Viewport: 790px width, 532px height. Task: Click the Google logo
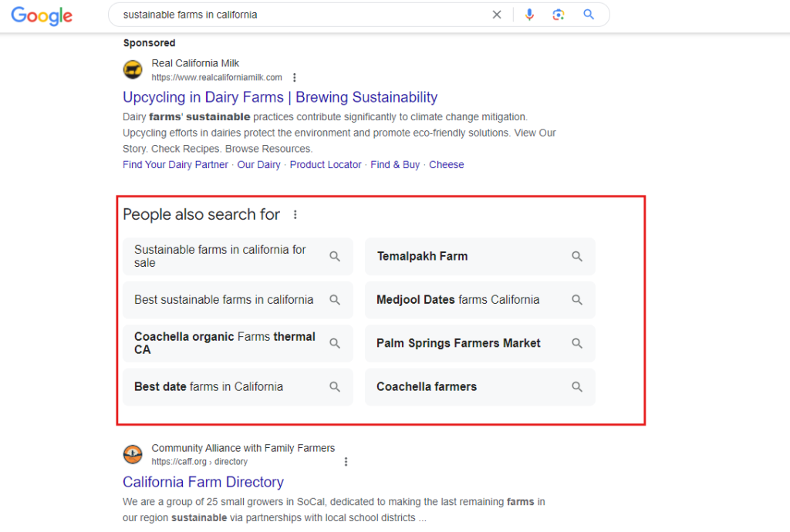click(x=42, y=15)
